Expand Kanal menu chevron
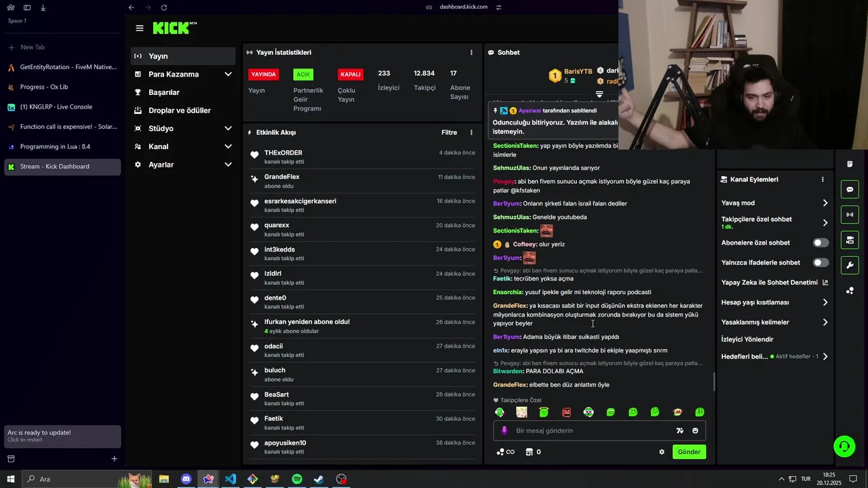The image size is (868, 488). 228,146
